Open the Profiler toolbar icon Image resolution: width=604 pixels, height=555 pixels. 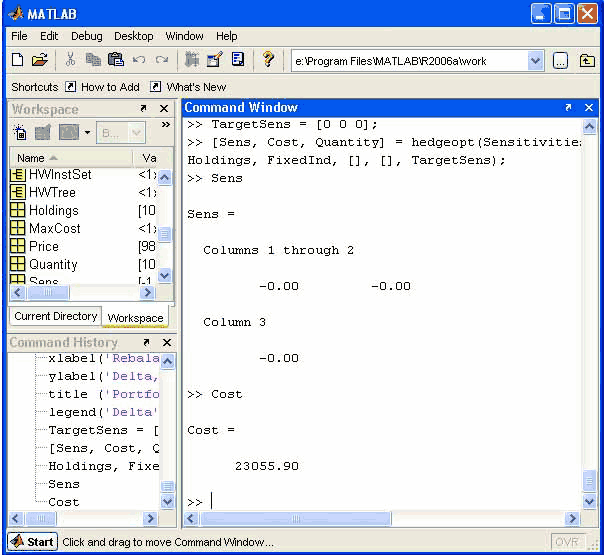[x=238, y=59]
